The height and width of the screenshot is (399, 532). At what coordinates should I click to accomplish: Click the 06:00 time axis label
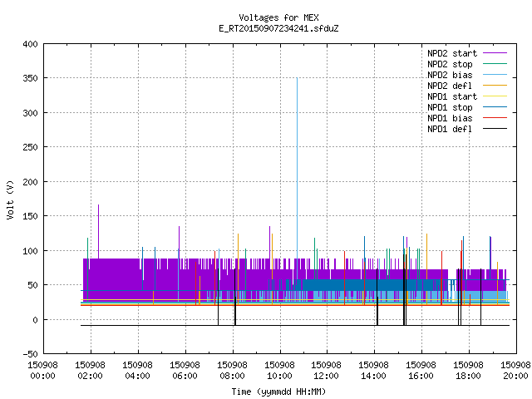pos(185,376)
